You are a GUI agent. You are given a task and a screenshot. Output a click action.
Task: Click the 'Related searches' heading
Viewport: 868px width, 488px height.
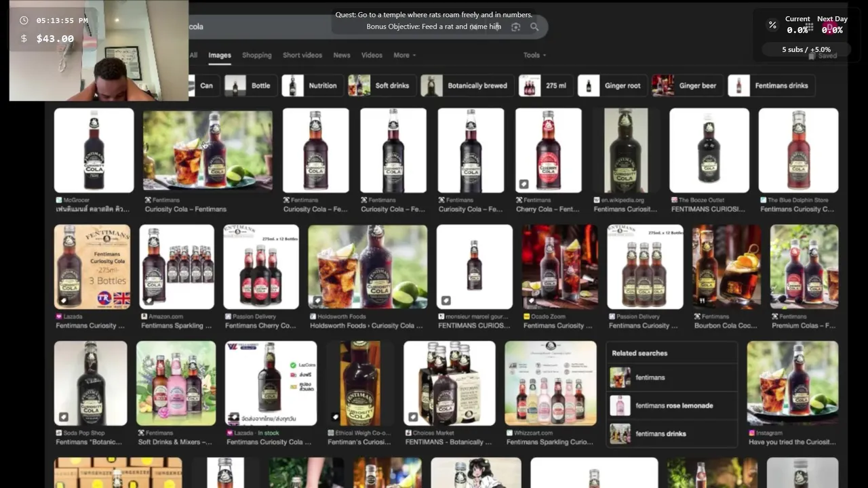coord(639,353)
